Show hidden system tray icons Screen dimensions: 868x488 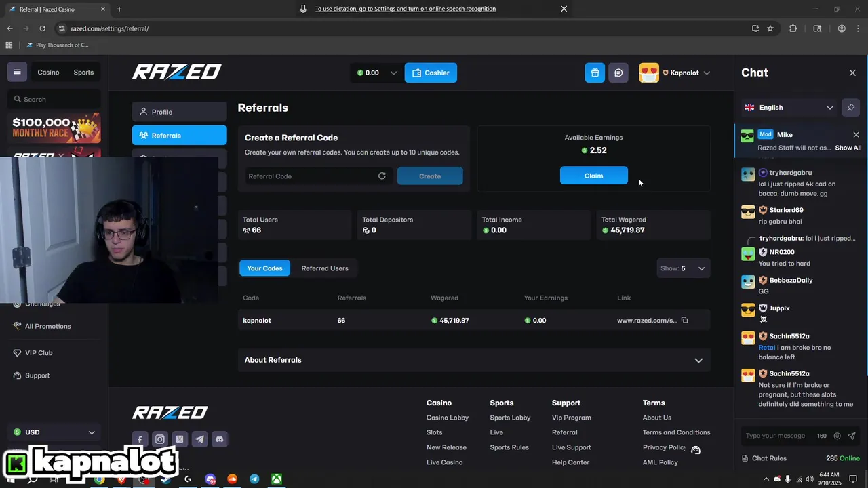click(766, 479)
